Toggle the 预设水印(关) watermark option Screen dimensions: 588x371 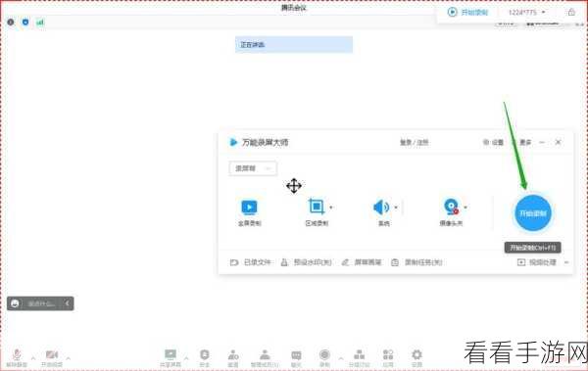pyautogui.click(x=307, y=262)
